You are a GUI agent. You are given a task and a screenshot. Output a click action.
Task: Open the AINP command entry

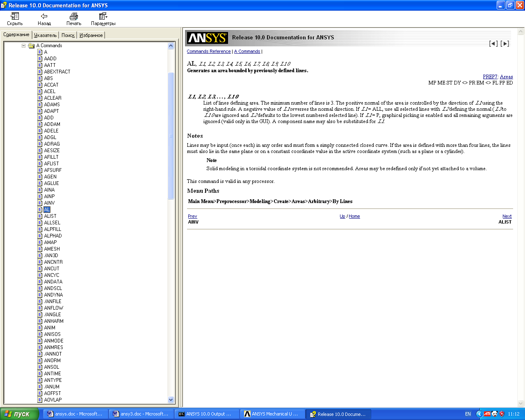50,196
